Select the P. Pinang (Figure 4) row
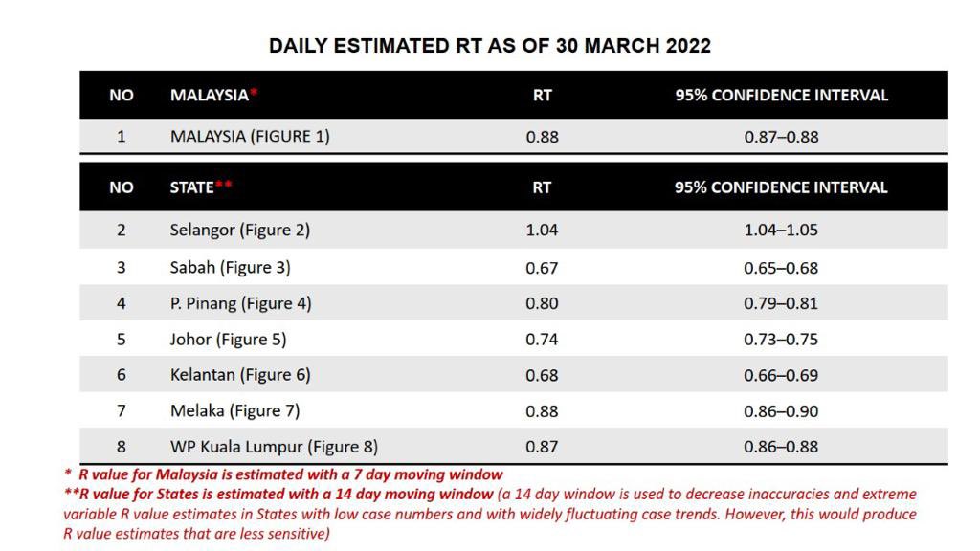Screen dimensions: 980x551 [x=513, y=303]
